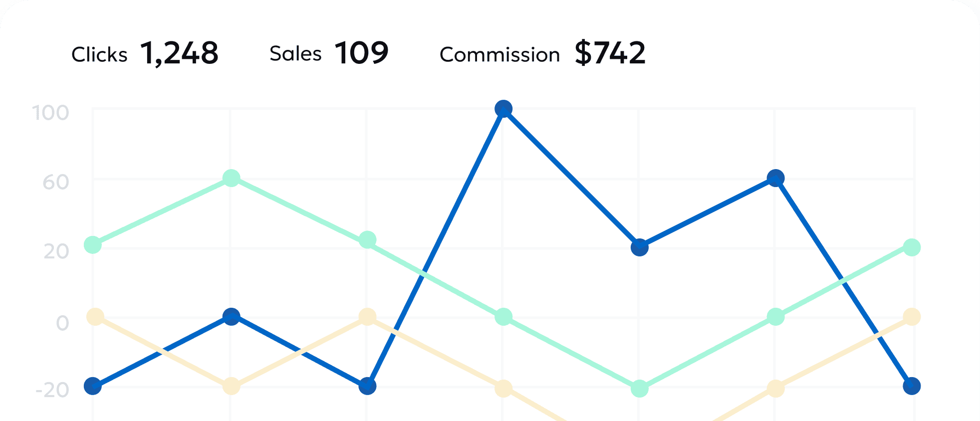Select the dark blue data point at 0
This screenshot has width=980, height=421.
[231, 316]
